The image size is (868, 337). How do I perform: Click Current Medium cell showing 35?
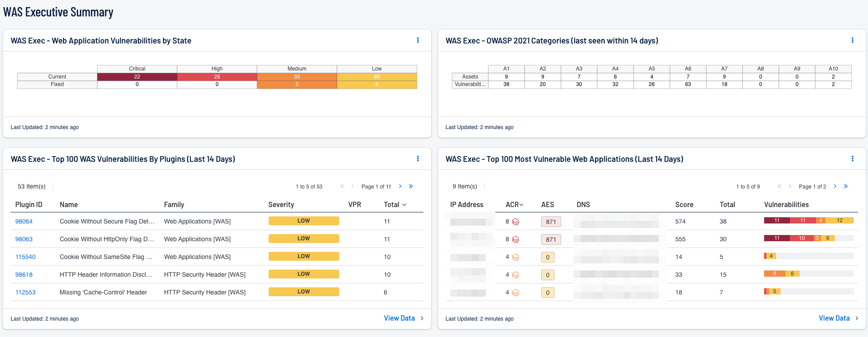pos(297,77)
